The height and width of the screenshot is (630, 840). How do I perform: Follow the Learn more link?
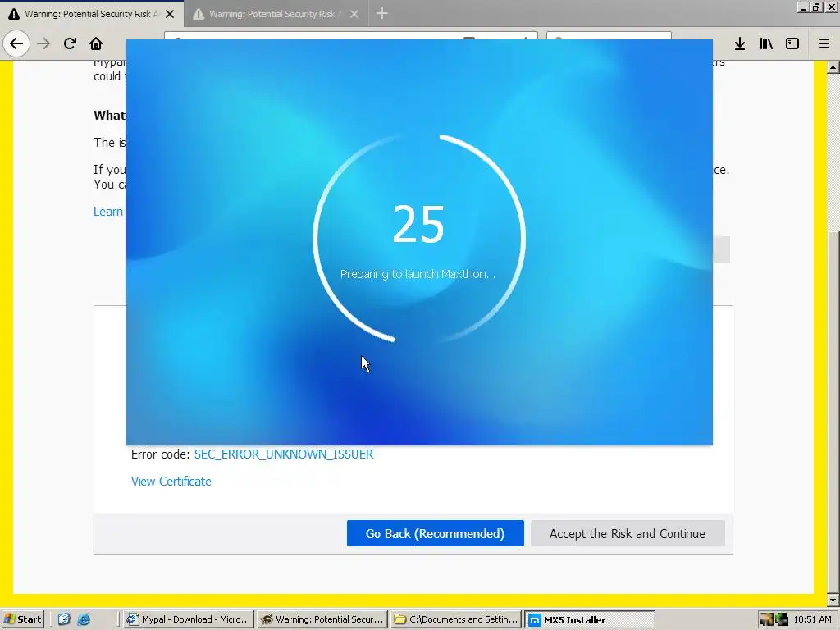[x=108, y=212]
